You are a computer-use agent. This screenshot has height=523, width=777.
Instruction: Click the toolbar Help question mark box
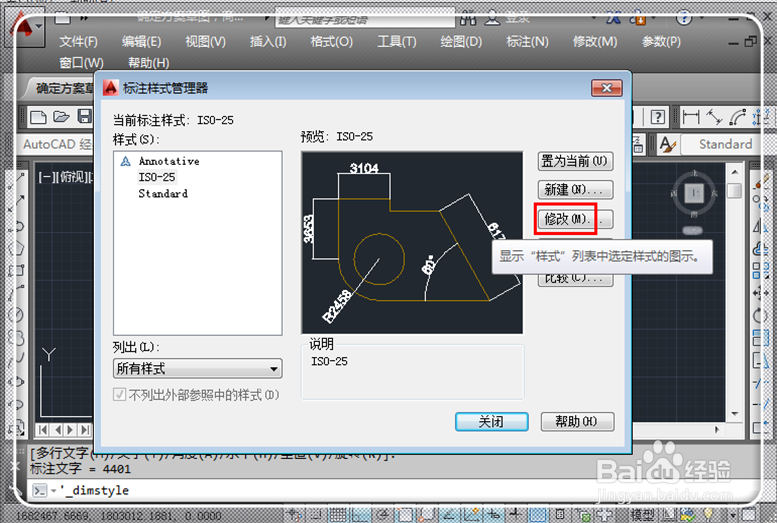point(658,117)
